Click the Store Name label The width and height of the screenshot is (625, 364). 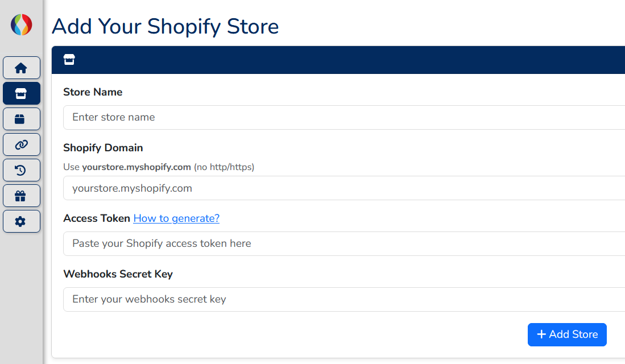[x=93, y=92]
